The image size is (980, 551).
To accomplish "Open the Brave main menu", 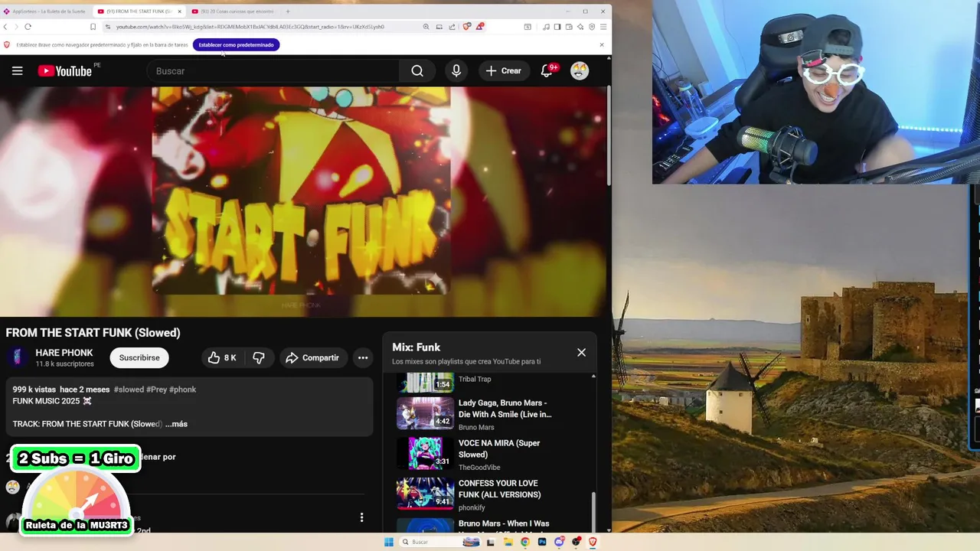I will click(603, 27).
